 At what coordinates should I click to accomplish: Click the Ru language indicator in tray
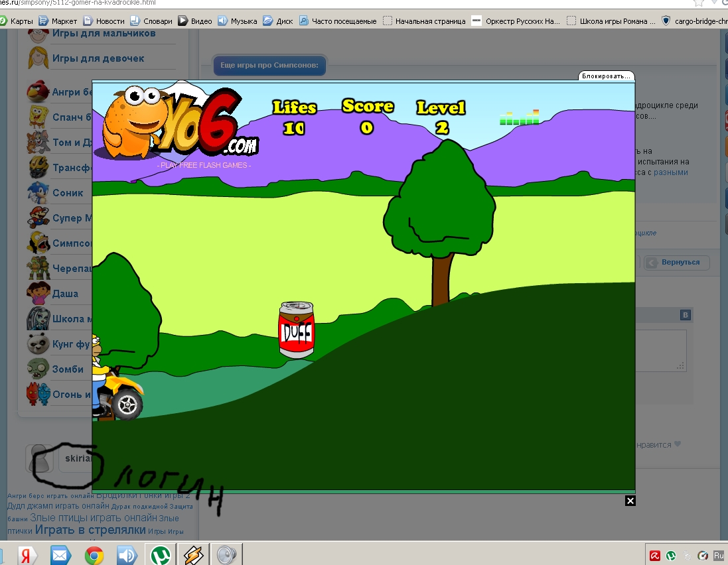click(719, 555)
